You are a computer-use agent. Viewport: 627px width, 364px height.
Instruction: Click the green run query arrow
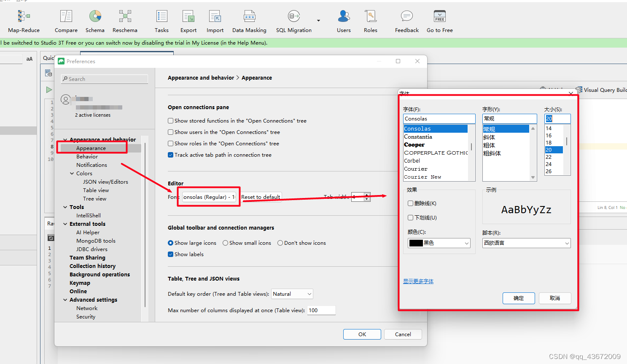(49, 90)
